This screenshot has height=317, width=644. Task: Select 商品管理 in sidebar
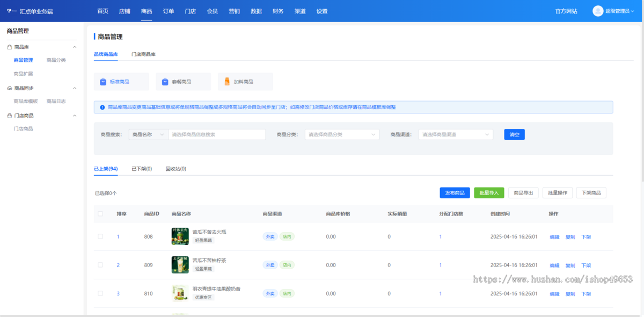[x=23, y=60]
